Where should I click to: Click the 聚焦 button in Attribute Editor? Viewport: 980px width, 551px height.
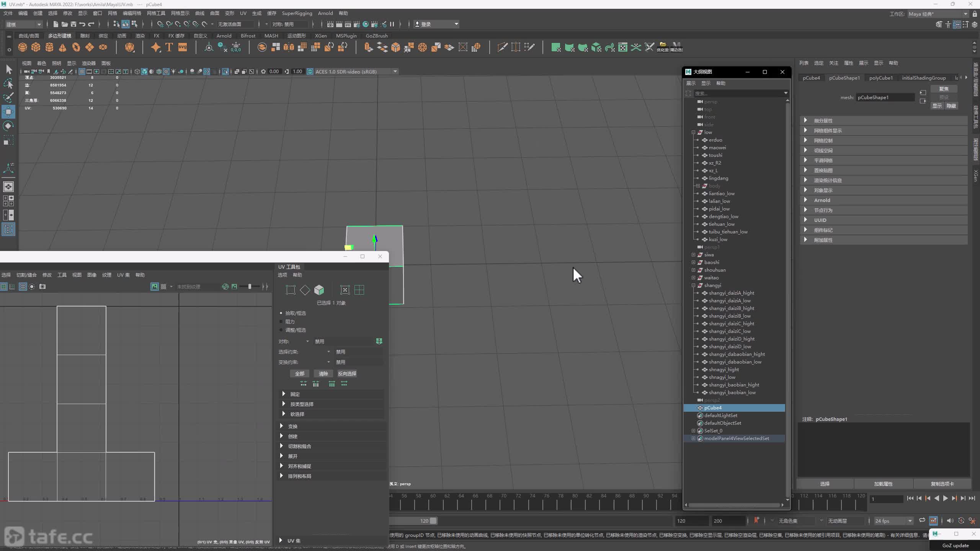pyautogui.click(x=944, y=89)
